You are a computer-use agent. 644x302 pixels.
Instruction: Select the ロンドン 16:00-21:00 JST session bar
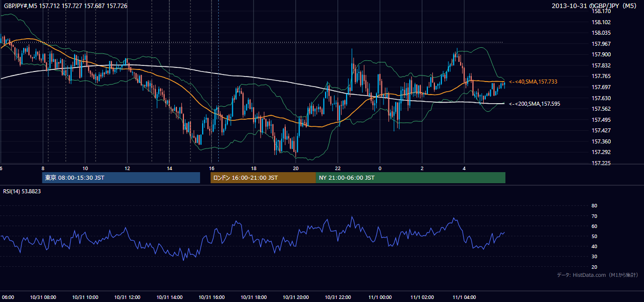[263, 178]
